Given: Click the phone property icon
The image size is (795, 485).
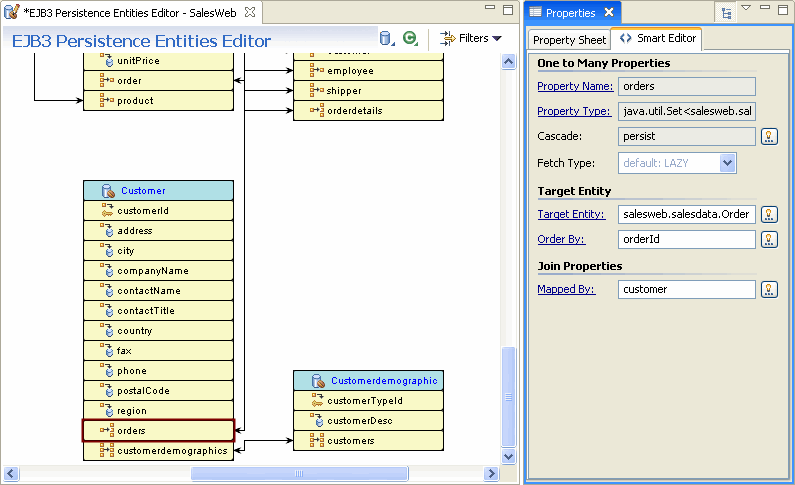Looking at the screenshot, I should click(107, 370).
